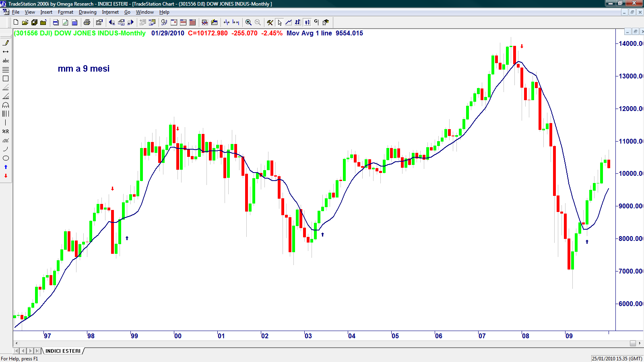Click the line chart style toolbar icon
The width and height of the screenshot is (644, 362).
pos(289,23)
